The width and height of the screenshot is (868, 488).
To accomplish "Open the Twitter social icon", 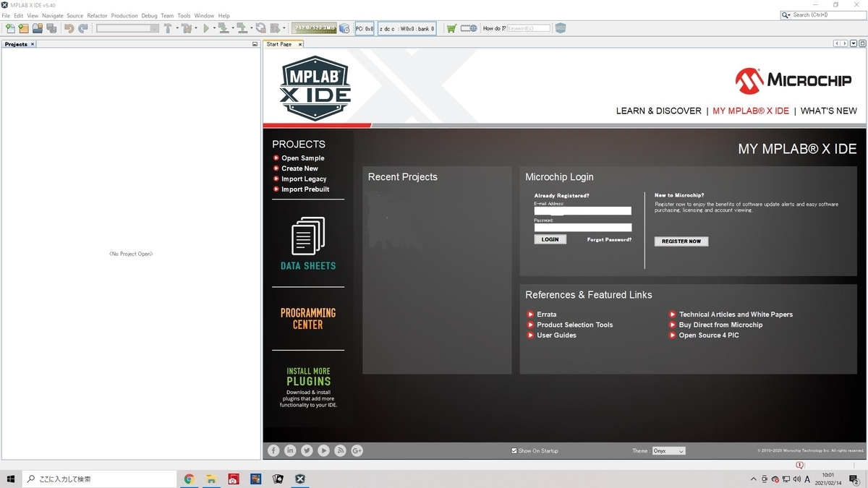I will pos(307,450).
